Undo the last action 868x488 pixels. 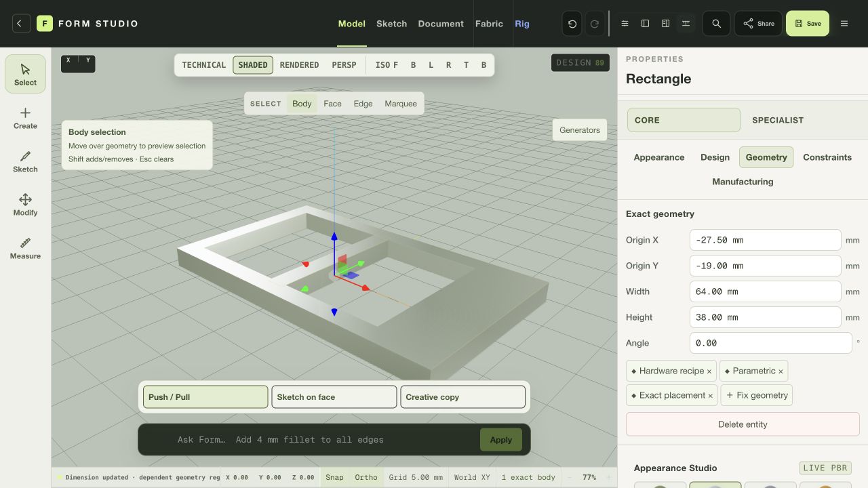pos(572,24)
